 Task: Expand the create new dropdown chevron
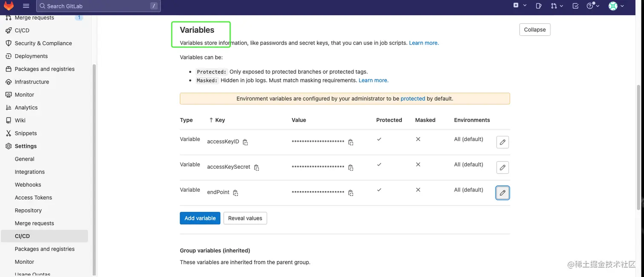point(525,6)
